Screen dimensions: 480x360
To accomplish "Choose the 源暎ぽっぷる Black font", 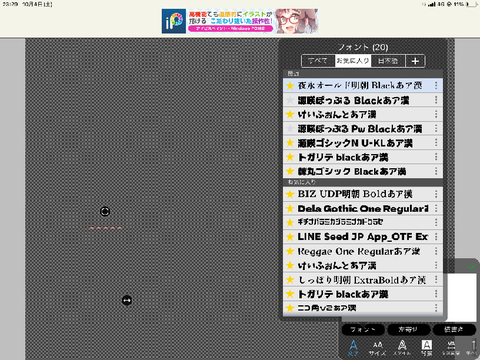I will point(363,100).
